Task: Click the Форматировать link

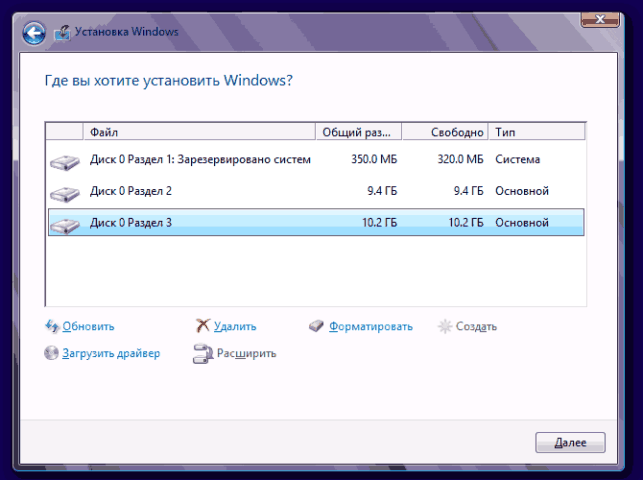Action: tap(371, 327)
